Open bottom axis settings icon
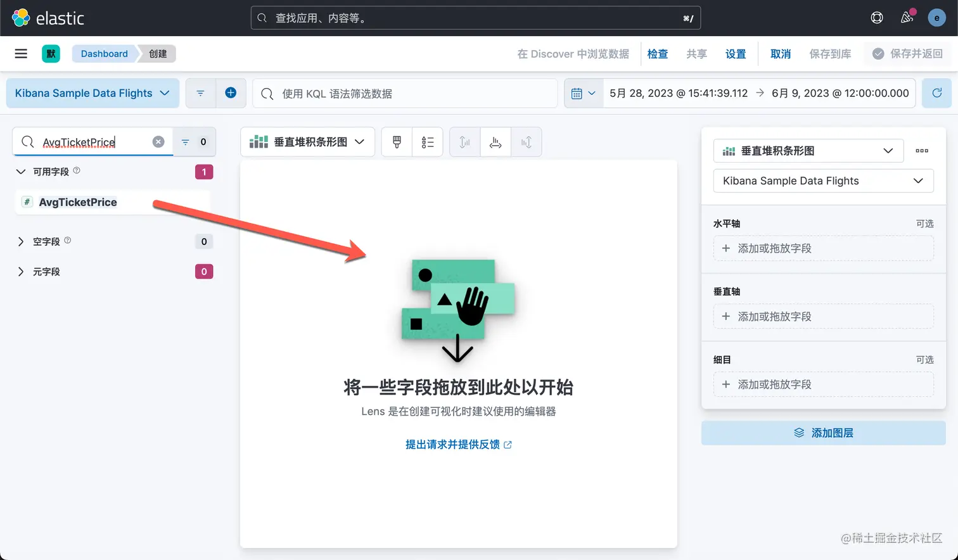Image resolution: width=958 pixels, height=560 pixels. tap(495, 142)
